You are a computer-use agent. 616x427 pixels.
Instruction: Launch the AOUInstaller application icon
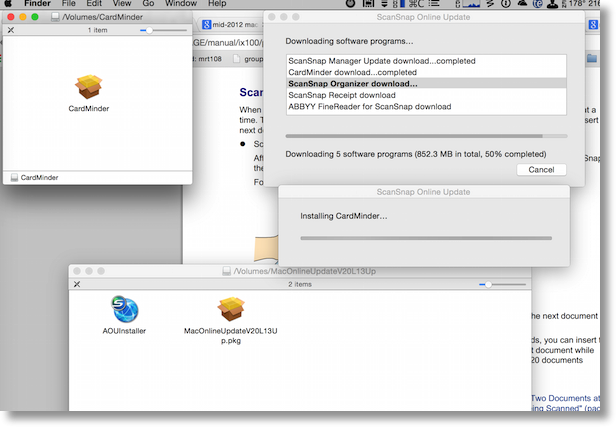point(124,310)
